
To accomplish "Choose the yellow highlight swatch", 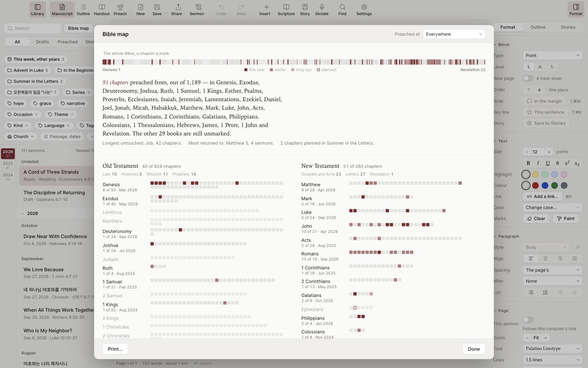I will 535,174.
